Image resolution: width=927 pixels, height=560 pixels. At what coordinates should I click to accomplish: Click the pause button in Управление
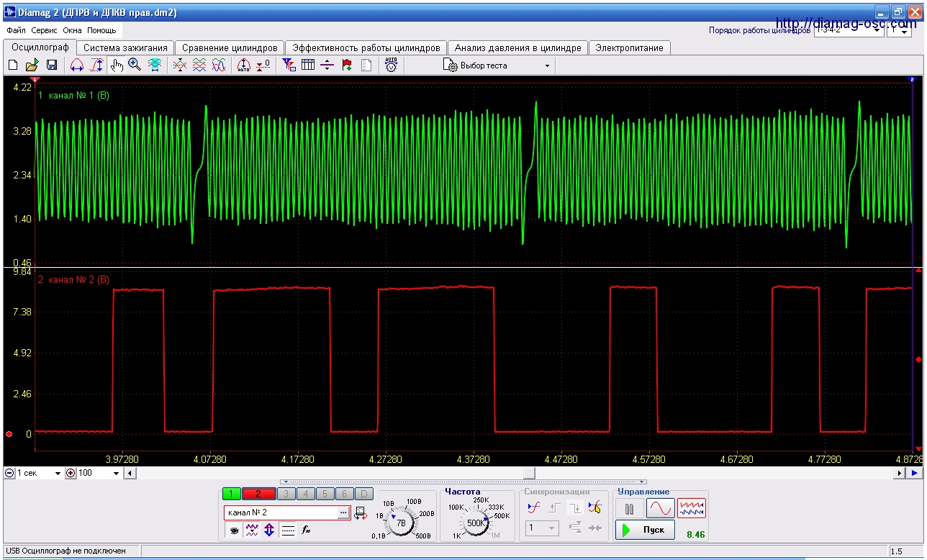pos(630,509)
